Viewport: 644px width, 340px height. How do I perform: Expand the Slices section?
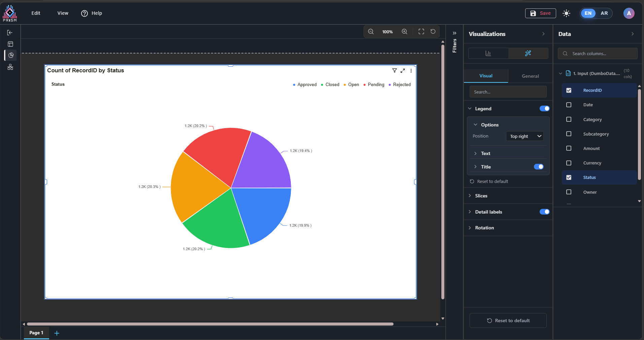[481, 196]
